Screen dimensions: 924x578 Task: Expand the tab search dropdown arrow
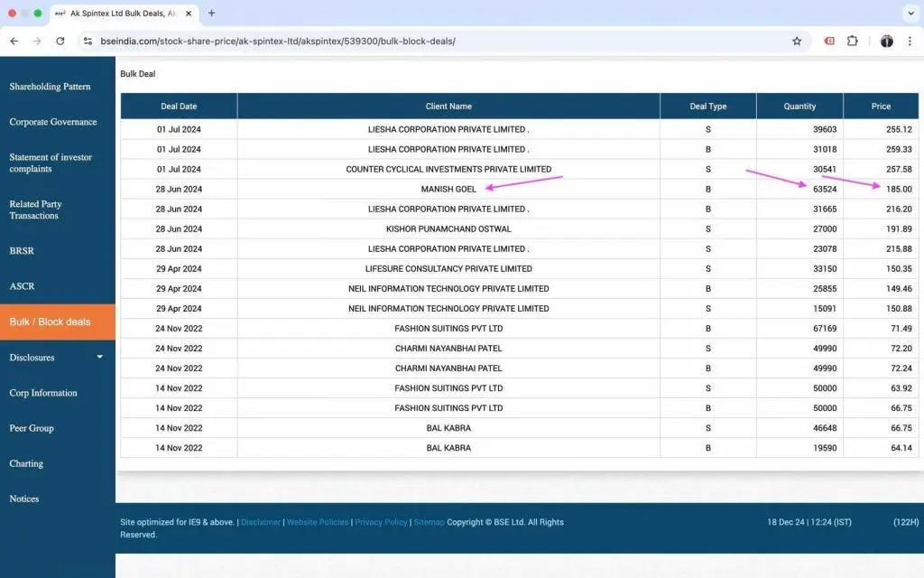[x=910, y=14]
